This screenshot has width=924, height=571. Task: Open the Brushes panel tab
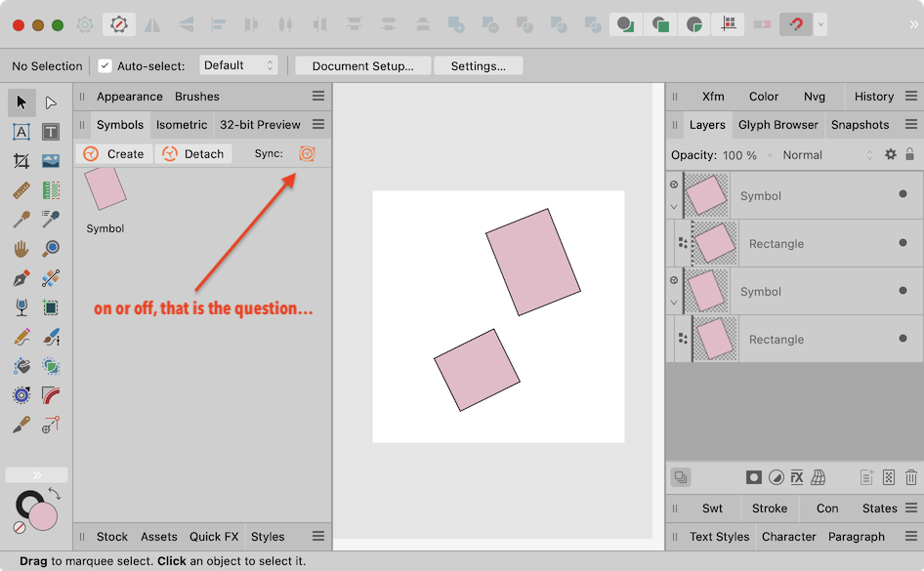pos(197,96)
